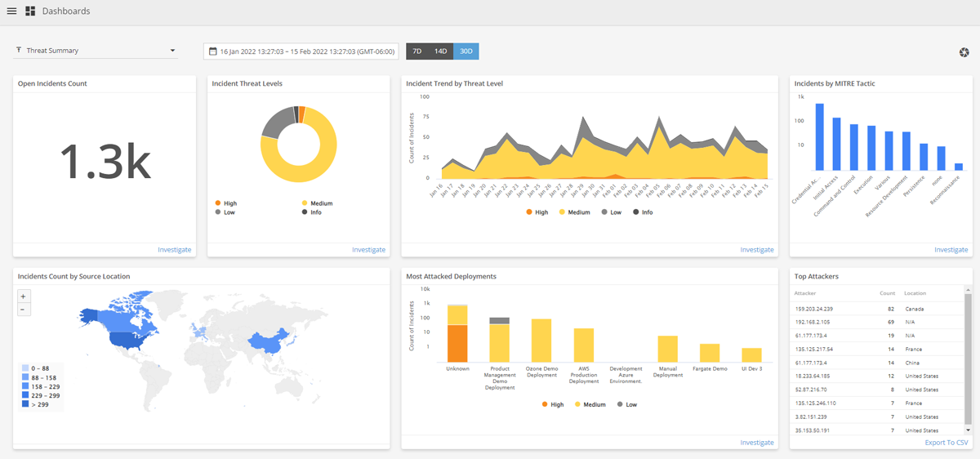The width and height of the screenshot is (980, 459).
Task: Click the Fargate Demo bar
Action: [710, 353]
